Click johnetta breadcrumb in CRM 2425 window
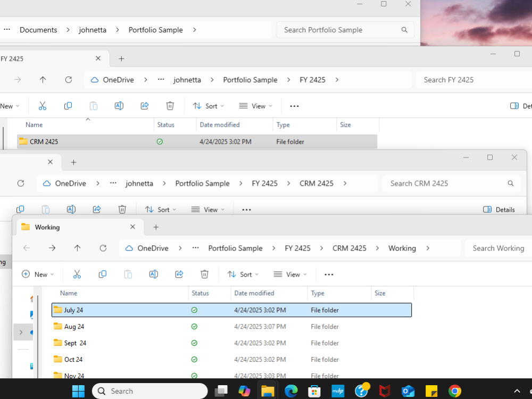 [x=139, y=183]
